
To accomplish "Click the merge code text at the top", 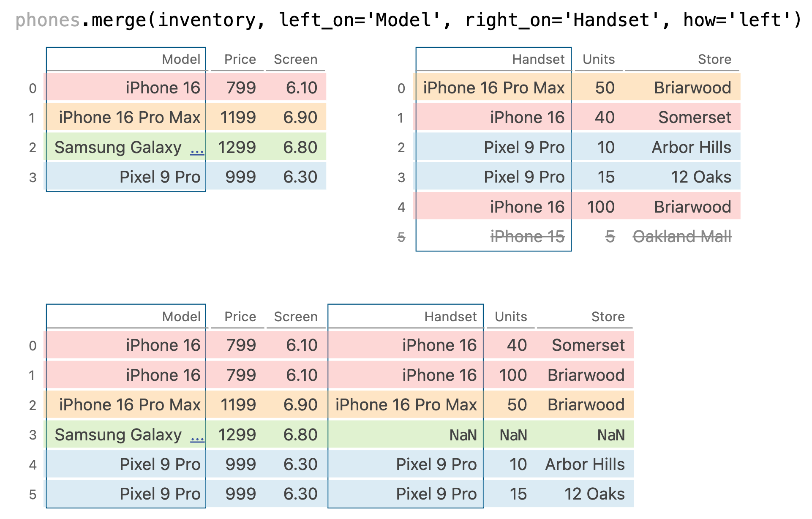I will (408, 20).
